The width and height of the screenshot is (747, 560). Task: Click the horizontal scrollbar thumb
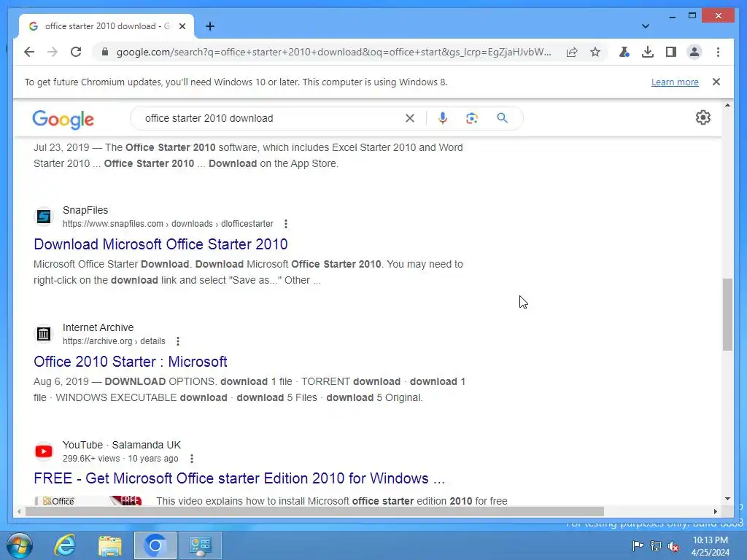click(x=314, y=511)
